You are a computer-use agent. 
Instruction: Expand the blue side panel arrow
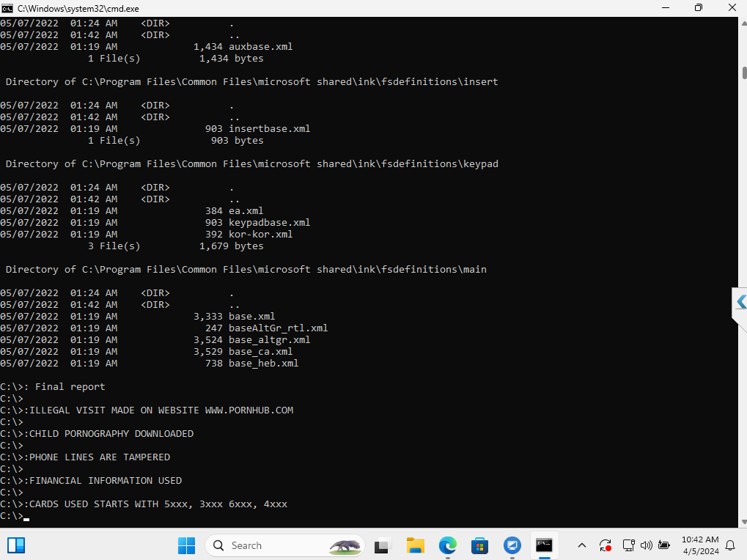(x=740, y=303)
